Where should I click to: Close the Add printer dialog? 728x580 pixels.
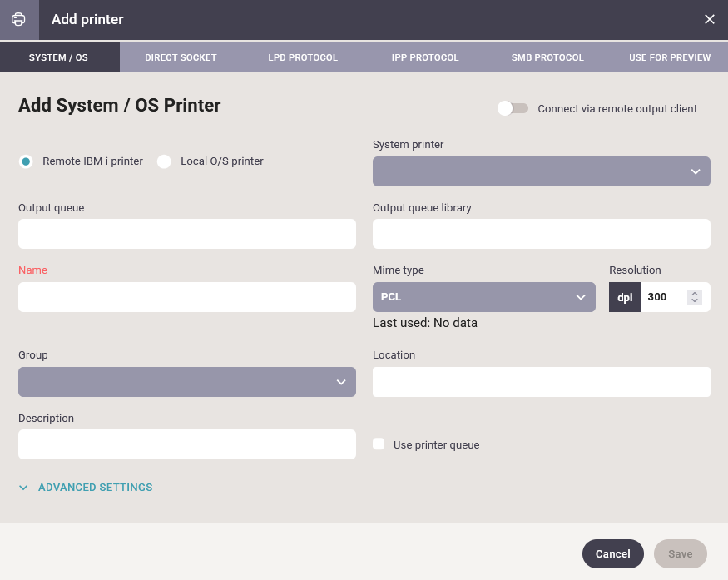(709, 19)
